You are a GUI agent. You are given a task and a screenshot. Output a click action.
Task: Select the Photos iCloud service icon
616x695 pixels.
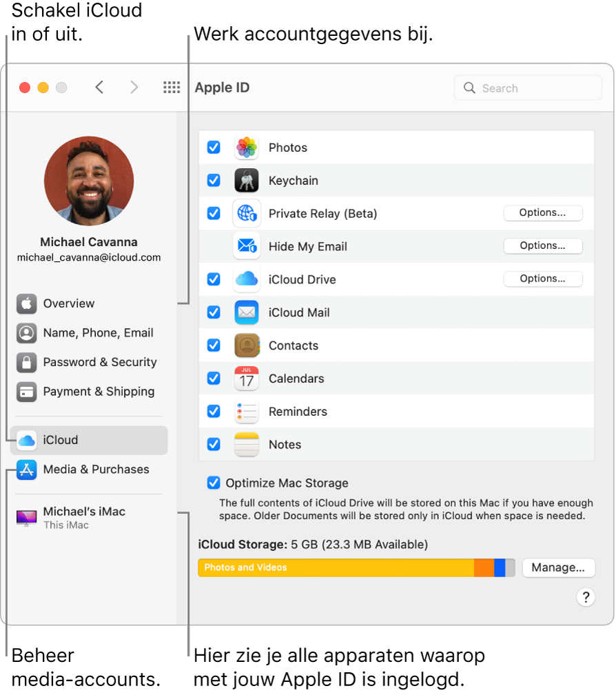click(247, 148)
